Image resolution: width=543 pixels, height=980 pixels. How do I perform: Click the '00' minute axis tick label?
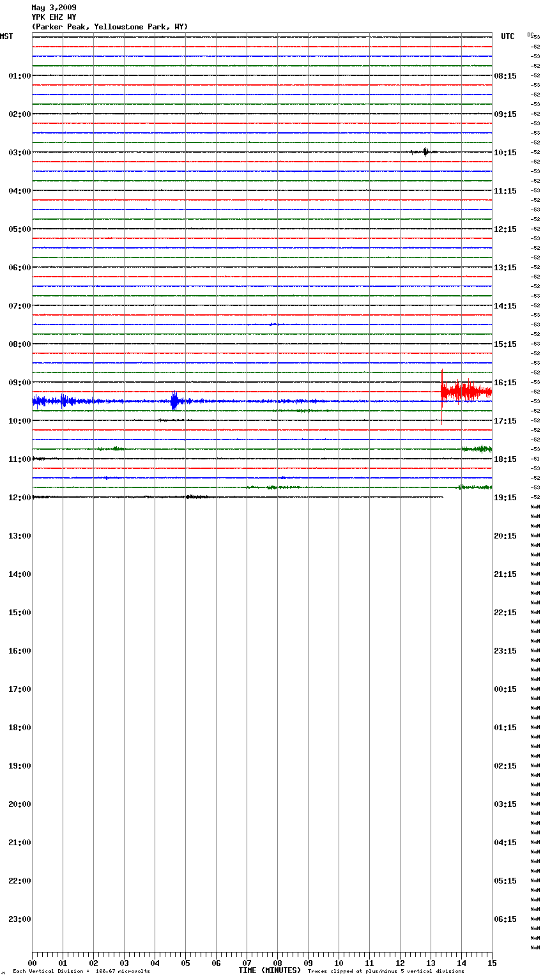click(32, 963)
